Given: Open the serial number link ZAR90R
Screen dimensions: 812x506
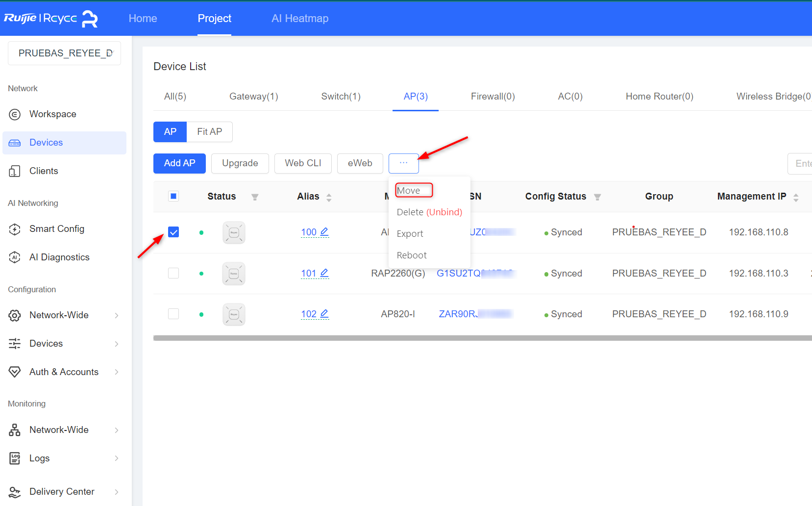Looking at the screenshot, I should point(474,314).
